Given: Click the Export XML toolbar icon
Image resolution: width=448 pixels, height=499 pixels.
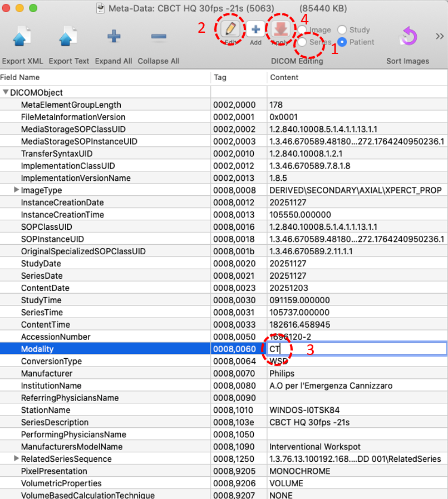Looking at the screenshot, I should coord(22,37).
